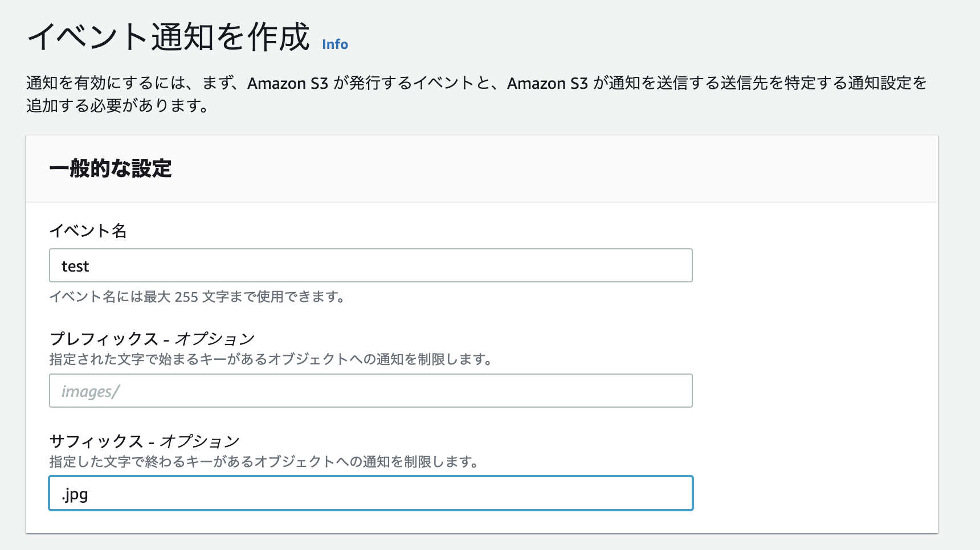This screenshot has height=550, width=980.
Task: Click the プレフィックス input showing images/ placeholder
Action: click(370, 391)
